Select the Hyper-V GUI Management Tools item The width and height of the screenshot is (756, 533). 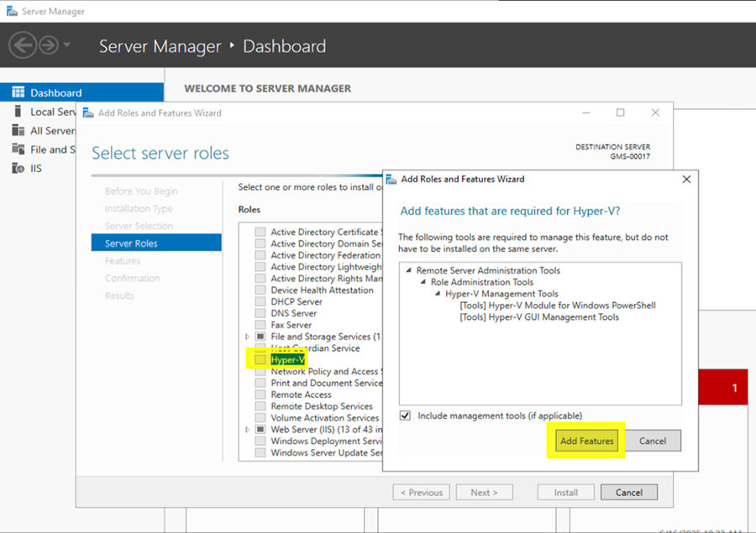539,317
